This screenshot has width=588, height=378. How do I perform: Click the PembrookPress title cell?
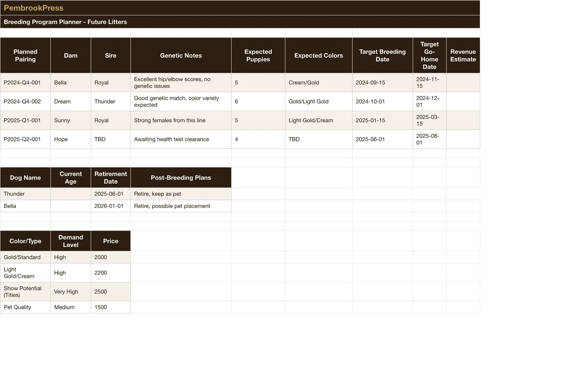(x=240, y=8)
